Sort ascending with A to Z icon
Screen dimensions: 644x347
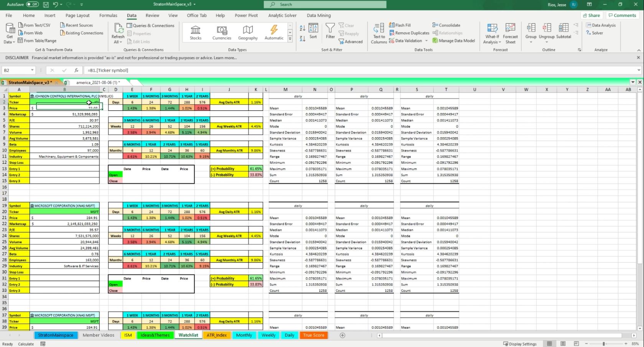click(x=302, y=28)
